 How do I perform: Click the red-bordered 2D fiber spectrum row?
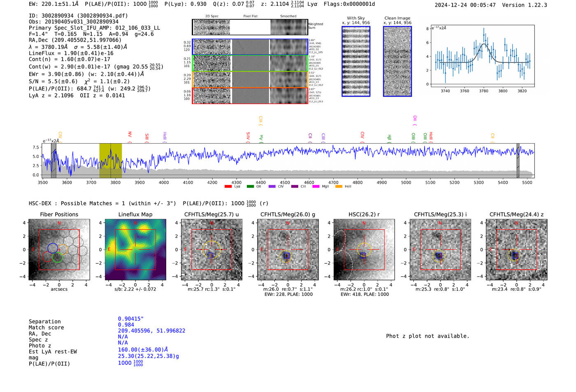250,95
